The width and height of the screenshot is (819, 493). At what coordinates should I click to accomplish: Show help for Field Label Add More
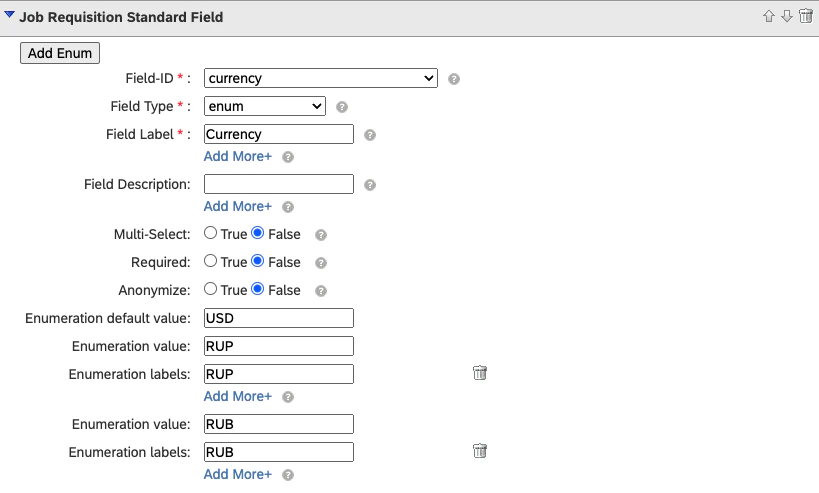288,157
